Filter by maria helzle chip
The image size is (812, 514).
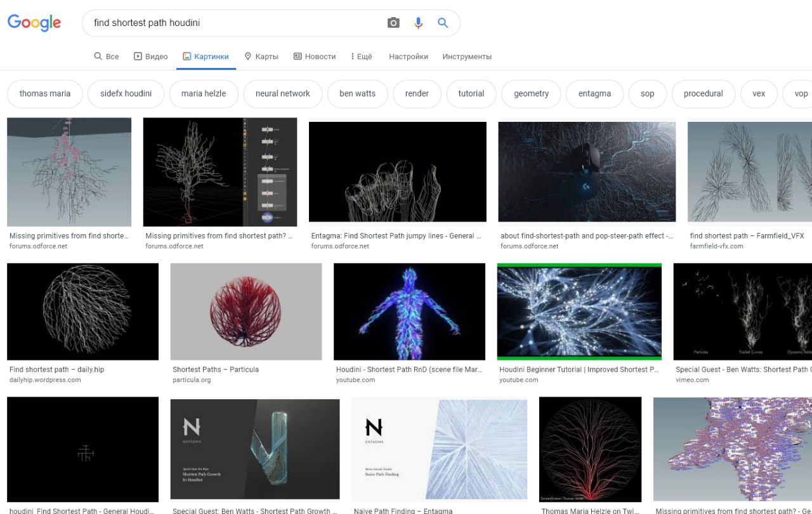204,93
